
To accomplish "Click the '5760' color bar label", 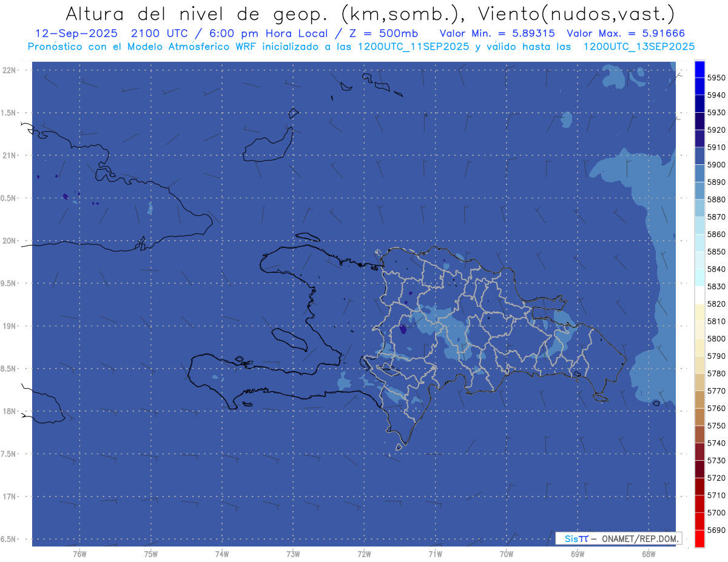I will 716,408.
